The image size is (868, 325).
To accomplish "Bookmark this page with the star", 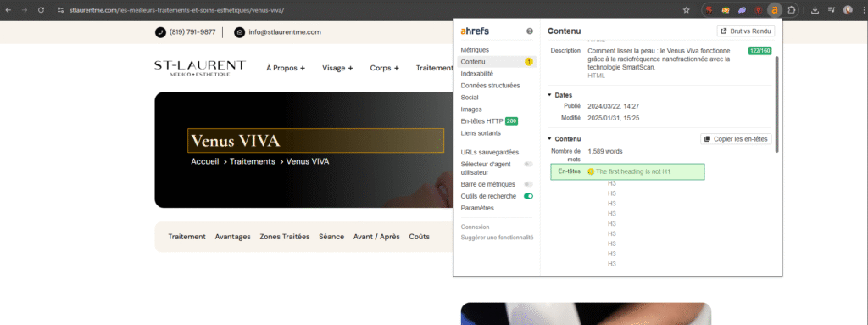I will tap(687, 10).
